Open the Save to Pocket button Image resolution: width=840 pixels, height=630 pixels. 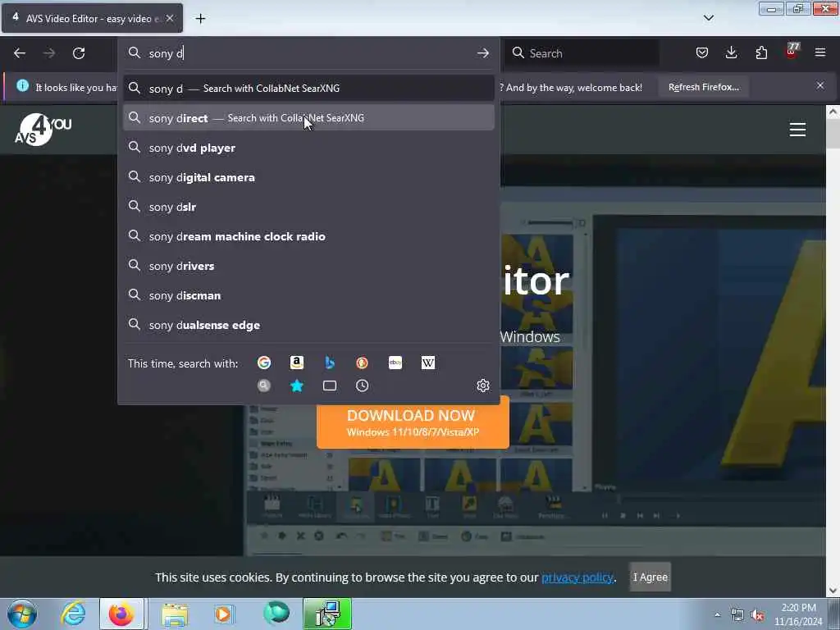pyautogui.click(x=702, y=52)
